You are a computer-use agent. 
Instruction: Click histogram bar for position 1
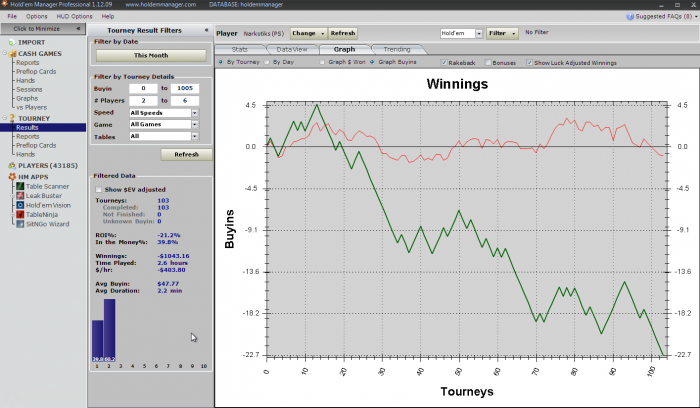click(97, 341)
